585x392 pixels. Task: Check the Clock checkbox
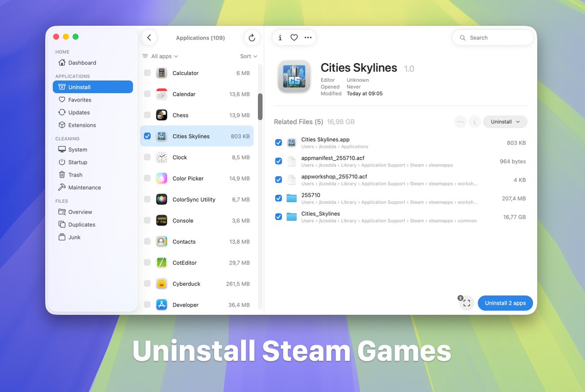(147, 157)
